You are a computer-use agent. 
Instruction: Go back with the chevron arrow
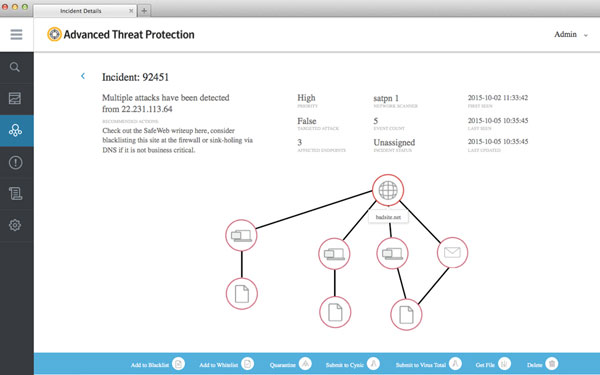83,76
